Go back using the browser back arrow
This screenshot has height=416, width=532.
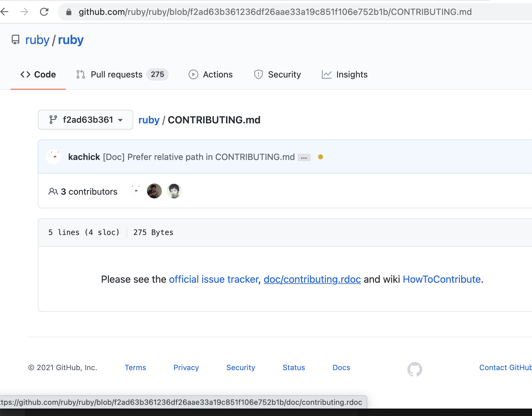point(5,12)
